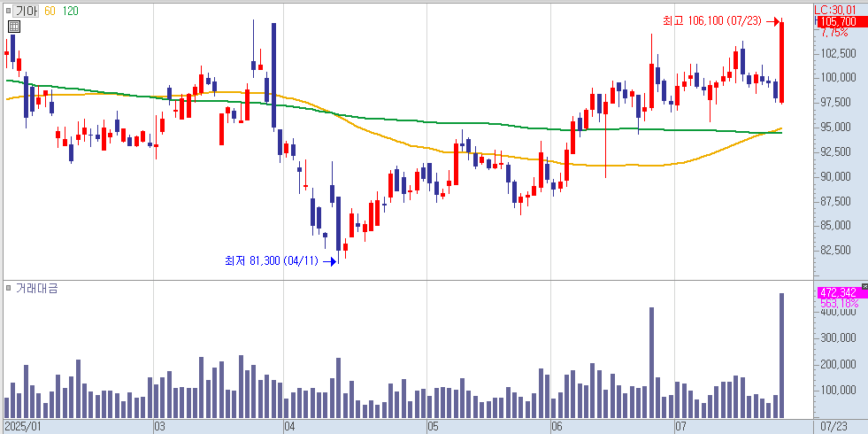The width and height of the screenshot is (868, 434).
Task: Click the 102,500 price axis label
Action: point(838,53)
